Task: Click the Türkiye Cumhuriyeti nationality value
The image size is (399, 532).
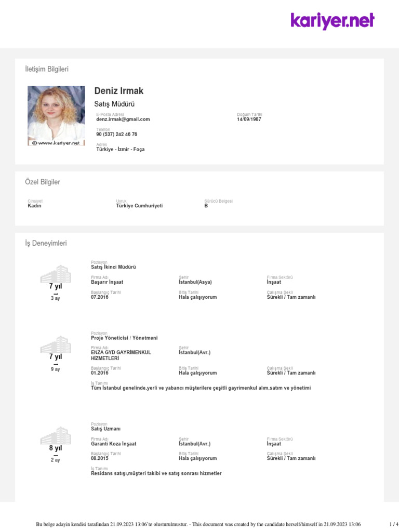Action: point(139,206)
